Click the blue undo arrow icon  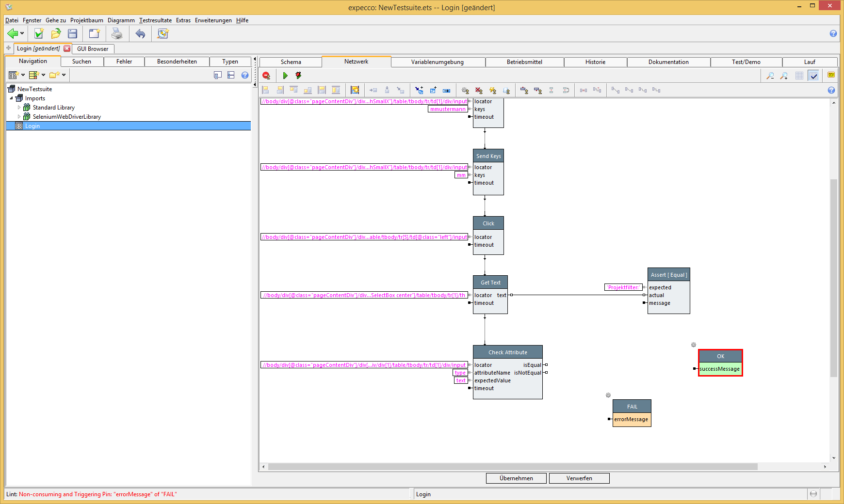pos(140,33)
